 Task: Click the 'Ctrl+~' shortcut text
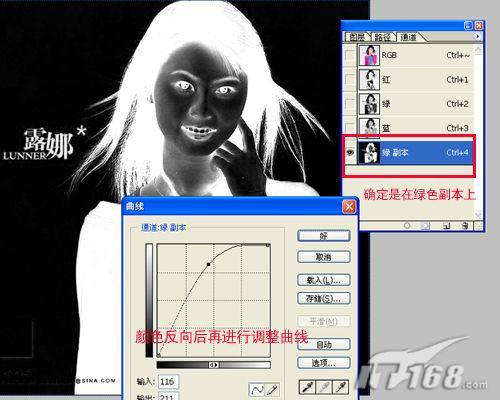(x=458, y=55)
